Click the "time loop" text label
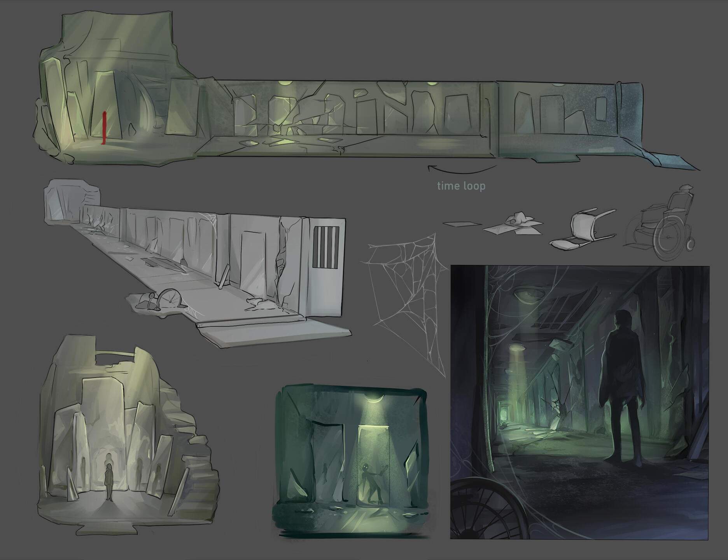This screenshot has height=560, width=728. (461, 186)
